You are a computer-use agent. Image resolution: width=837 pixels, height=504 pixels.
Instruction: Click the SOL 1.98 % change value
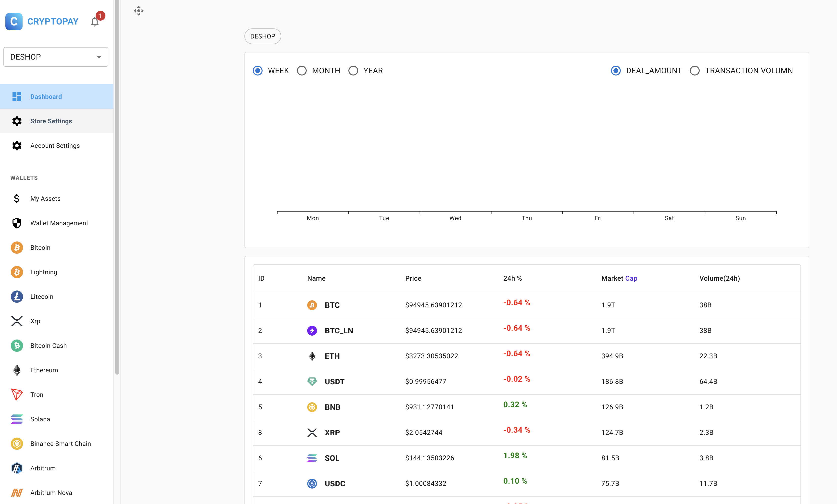[x=515, y=455]
